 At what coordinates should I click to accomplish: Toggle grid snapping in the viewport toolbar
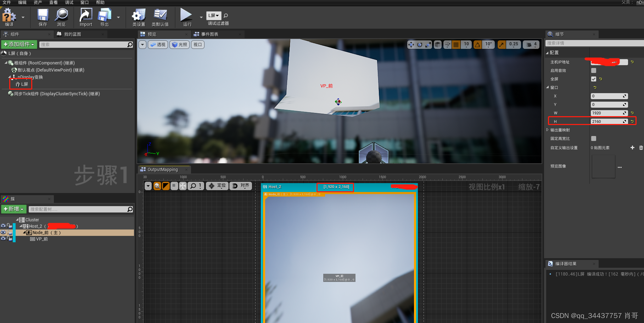coord(456,44)
